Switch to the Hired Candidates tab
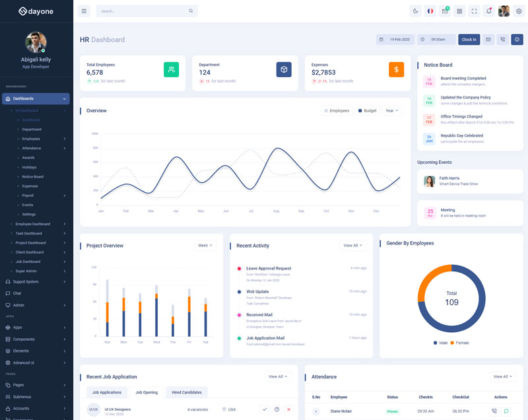Screen dimensions: 528x420 pyautogui.click(x=187, y=392)
